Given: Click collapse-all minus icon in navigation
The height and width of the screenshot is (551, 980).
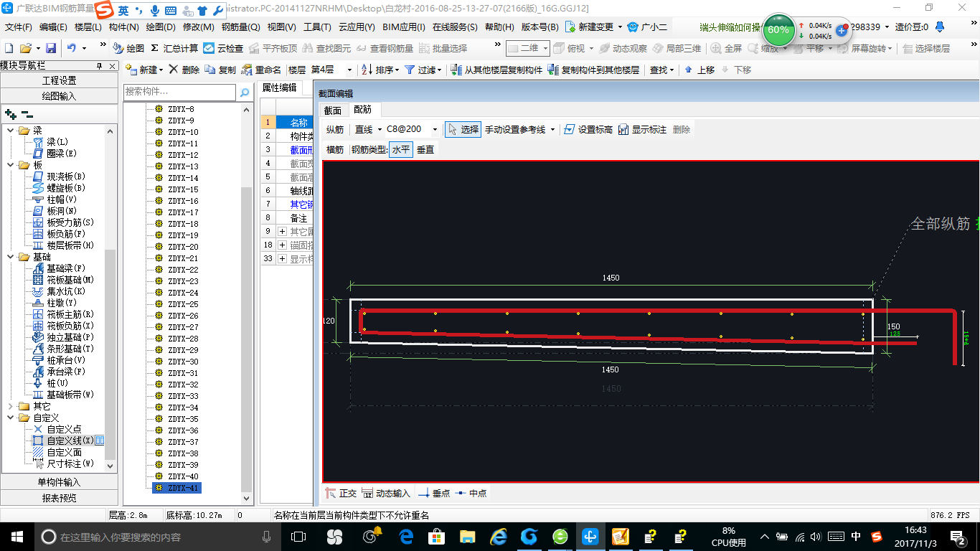Looking at the screenshot, I should (27, 113).
